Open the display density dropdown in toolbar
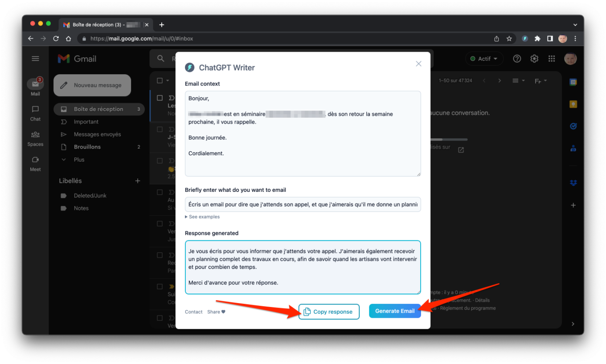The image size is (606, 364). (519, 81)
